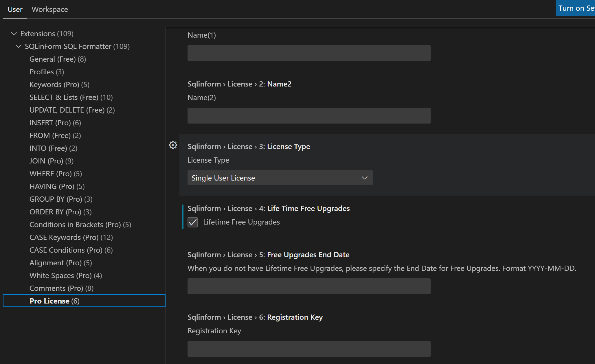This screenshot has width=595, height=364.
Task: Focus the Free Upgrades End Date field
Action: coord(309,286)
